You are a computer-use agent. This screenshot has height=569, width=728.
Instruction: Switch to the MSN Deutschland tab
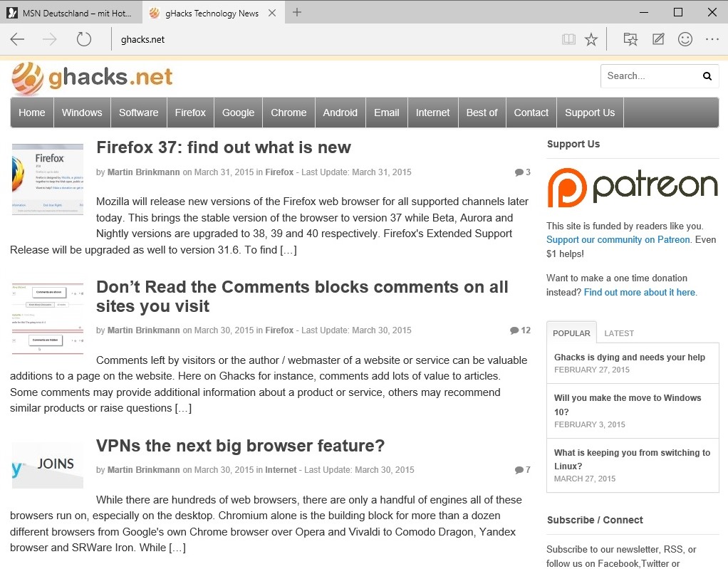click(x=71, y=13)
